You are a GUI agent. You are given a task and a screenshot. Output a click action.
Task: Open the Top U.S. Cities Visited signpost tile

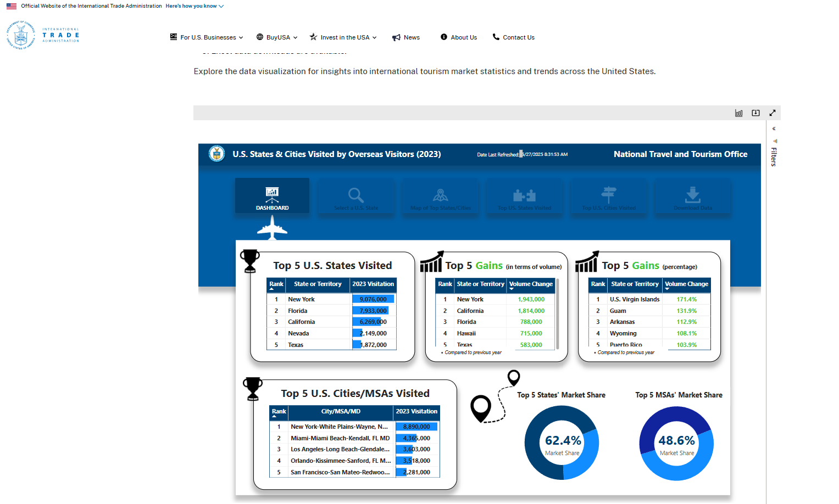click(608, 197)
